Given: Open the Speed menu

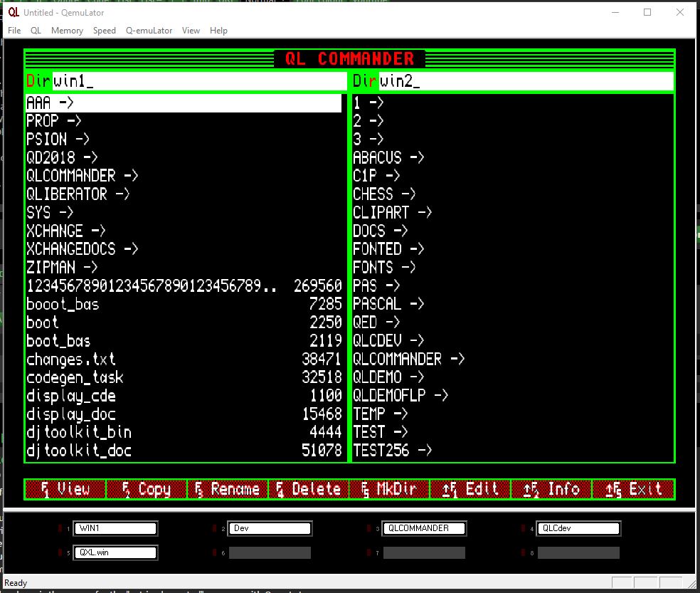Looking at the screenshot, I should [x=105, y=31].
